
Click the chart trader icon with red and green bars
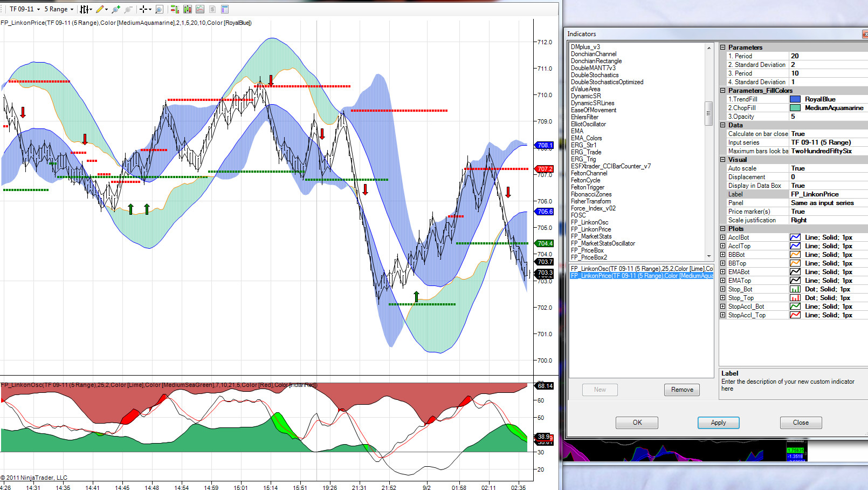click(175, 9)
